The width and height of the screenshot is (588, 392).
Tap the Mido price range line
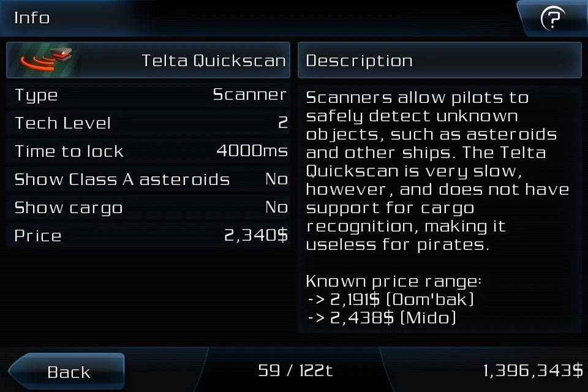(x=381, y=318)
